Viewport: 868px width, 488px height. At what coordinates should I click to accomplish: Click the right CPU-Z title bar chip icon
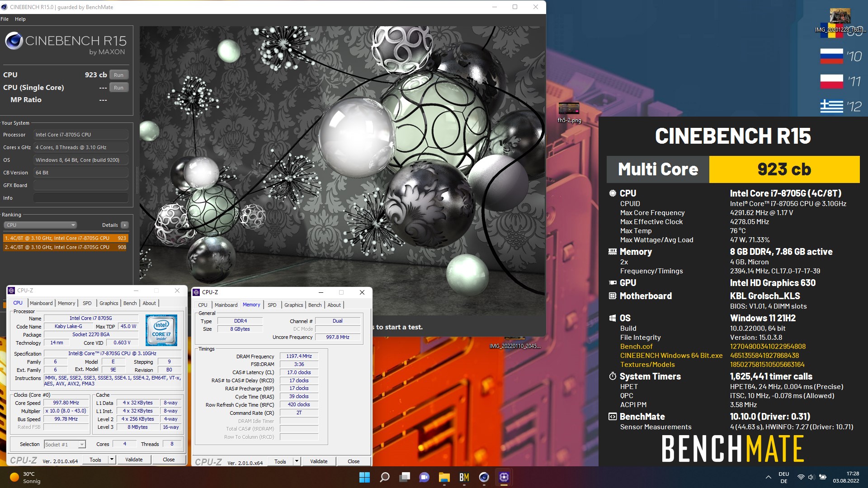[197, 292]
